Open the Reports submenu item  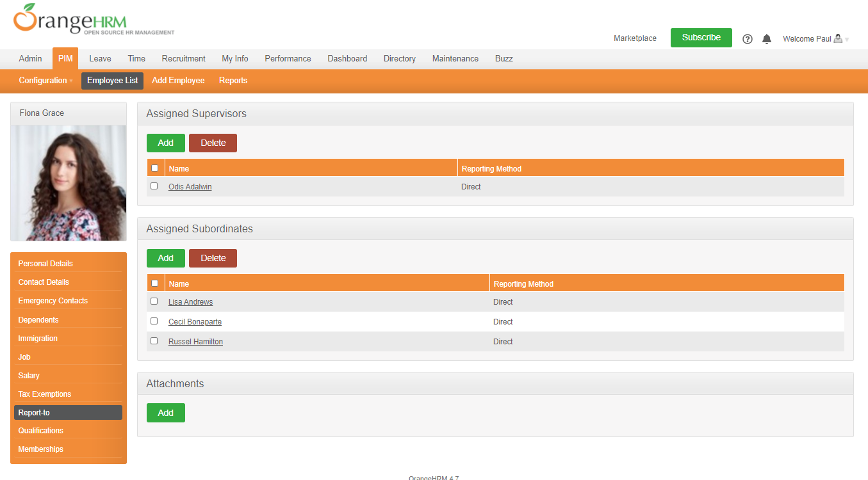pos(233,81)
